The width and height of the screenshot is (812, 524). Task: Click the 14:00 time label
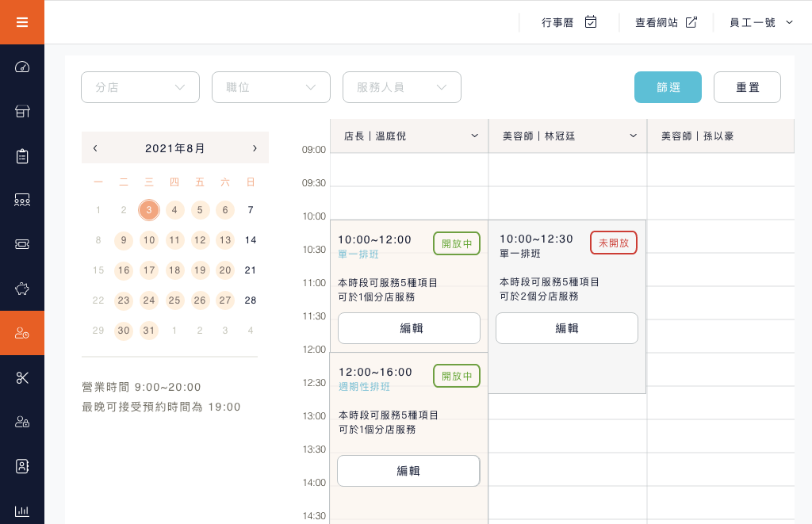point(314,483)
